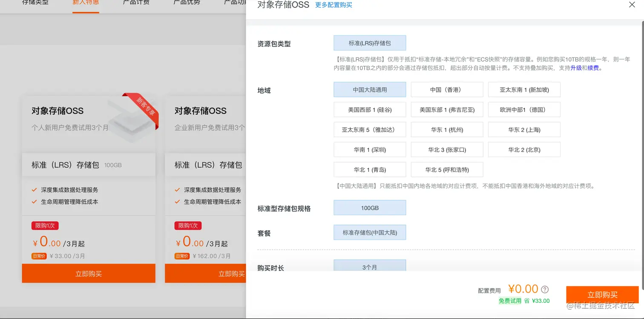
Task: Choose 华北 2 (北京) region
Action: tap(524, 150)
